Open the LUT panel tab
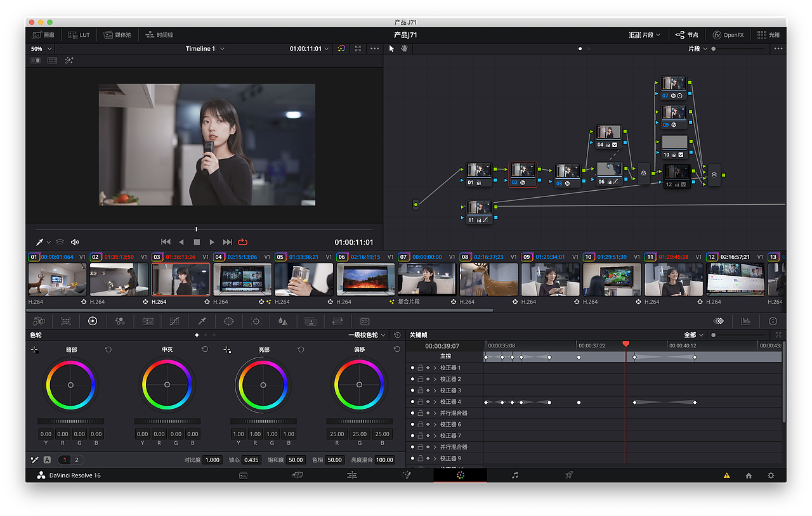Image resolution: width=812 pixels, height=516 pixels. point(79,35)
